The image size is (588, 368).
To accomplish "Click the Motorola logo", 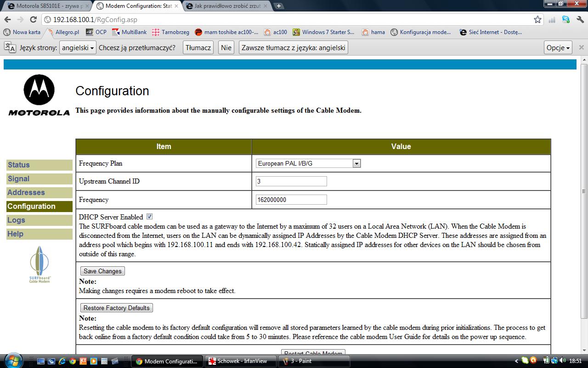I will 39,95.
